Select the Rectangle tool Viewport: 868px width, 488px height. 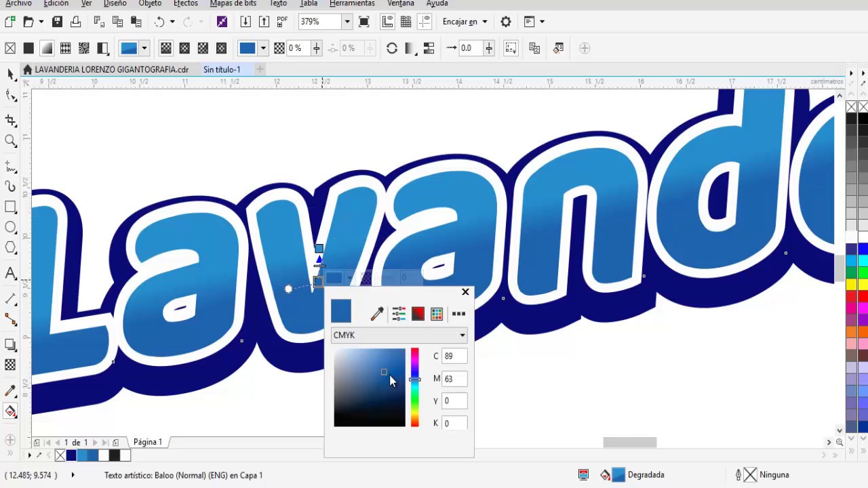pyautogui.click(x=10, y=207)
